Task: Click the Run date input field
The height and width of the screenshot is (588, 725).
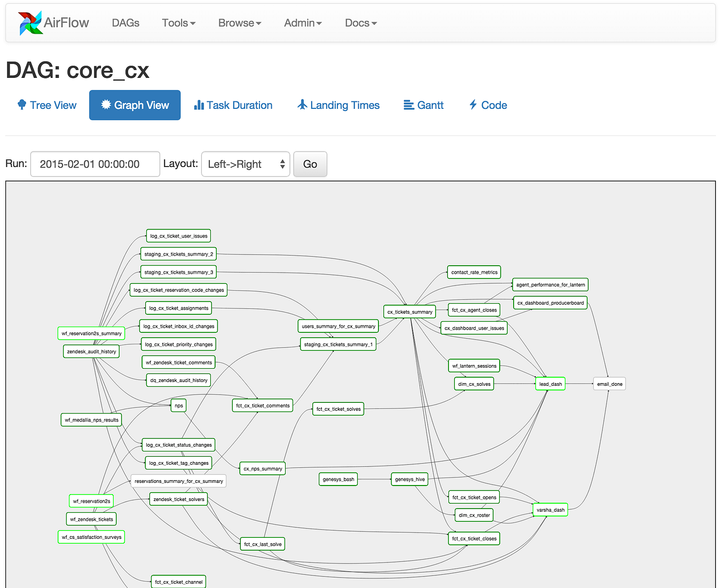Action: pyautogui.click(x=94, y=164)
